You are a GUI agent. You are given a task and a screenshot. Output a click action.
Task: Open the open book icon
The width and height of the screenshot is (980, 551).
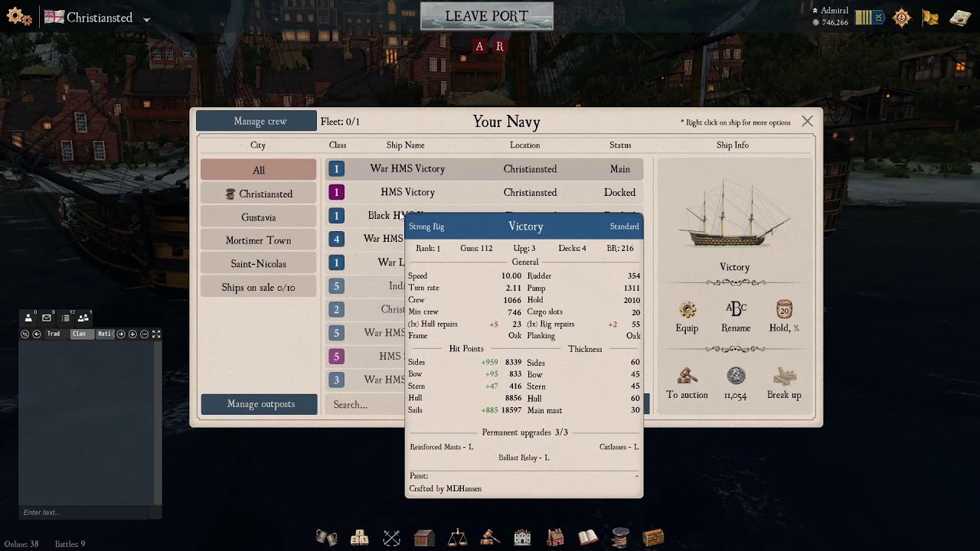point(588,537)
